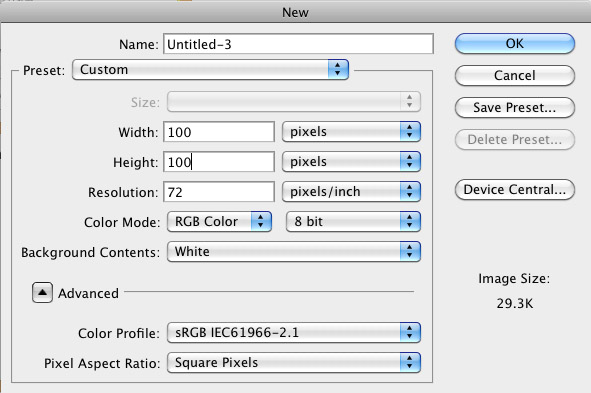Open the Resolution units pixels/inch dropdown
The width and height of the screenshot is (591, 393).
click(x=351, y=192)
